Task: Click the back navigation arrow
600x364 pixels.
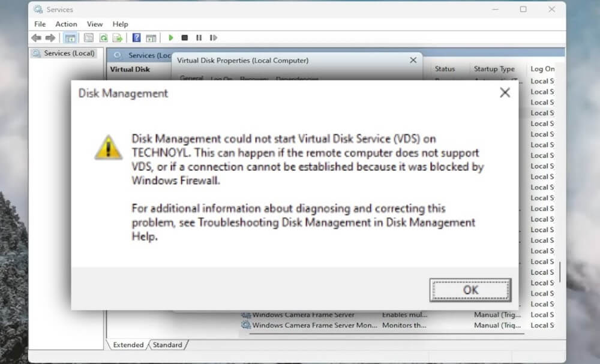Action: tap(37, 37)
